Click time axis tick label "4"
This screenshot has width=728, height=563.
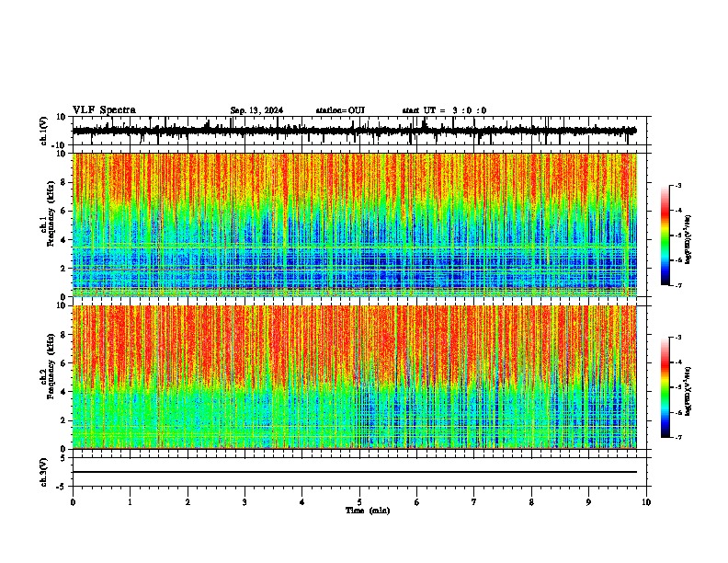[x=302, y=502]
